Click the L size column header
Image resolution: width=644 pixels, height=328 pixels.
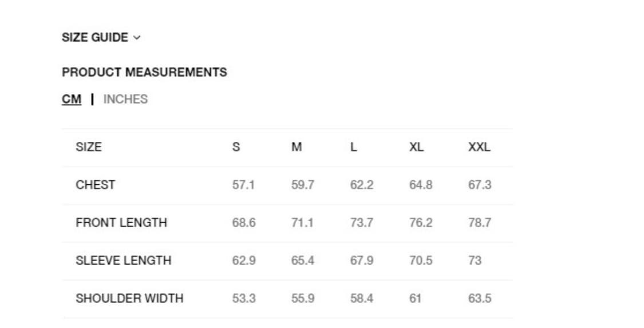(x=353, y=147)
